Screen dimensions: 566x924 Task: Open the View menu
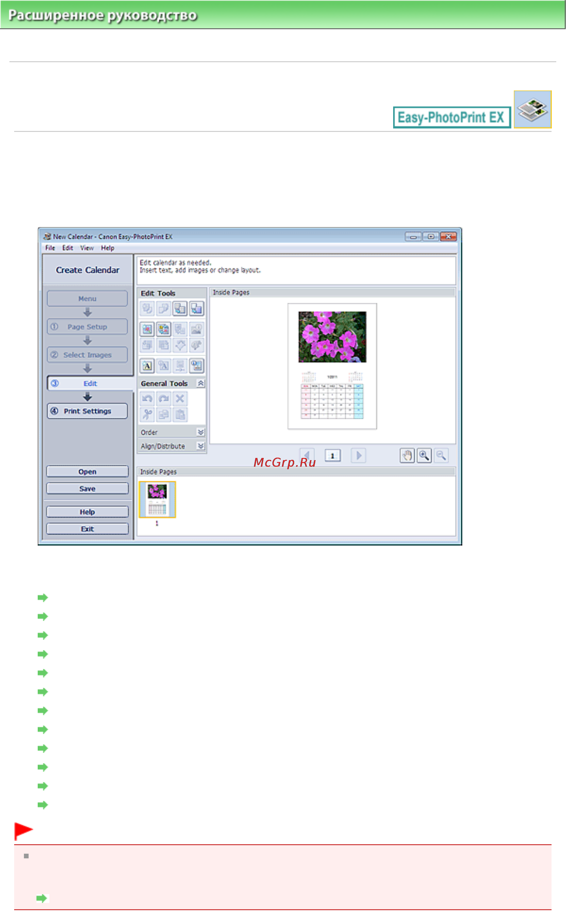87,248
